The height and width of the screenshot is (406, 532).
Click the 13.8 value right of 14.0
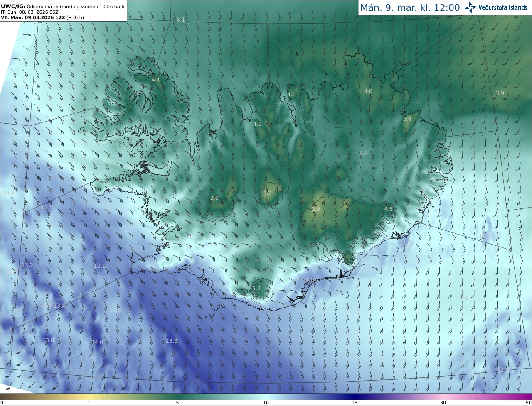[x=172, y=341]
